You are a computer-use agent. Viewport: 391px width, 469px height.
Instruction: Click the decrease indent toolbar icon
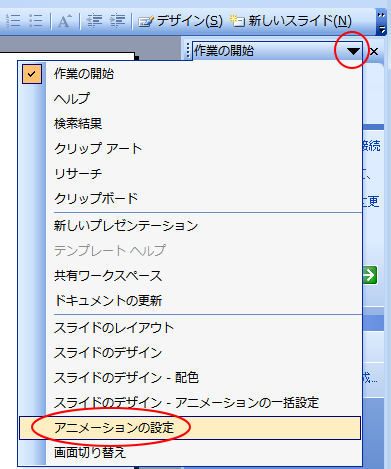tap(95, 21)
